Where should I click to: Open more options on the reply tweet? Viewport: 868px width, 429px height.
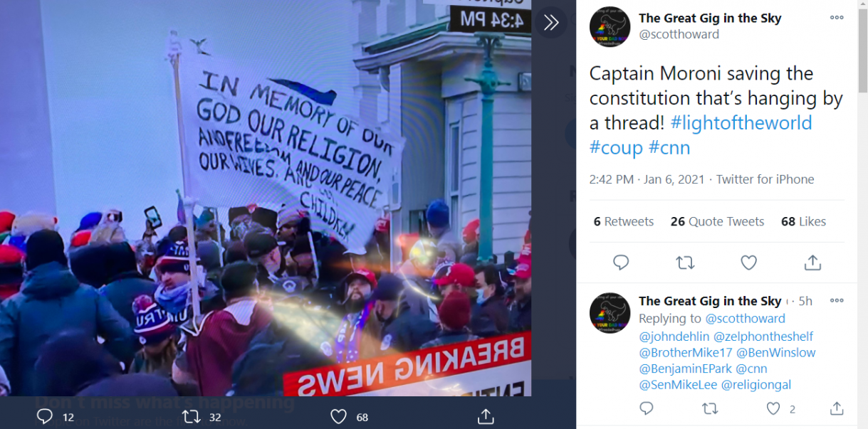point(836,301)
